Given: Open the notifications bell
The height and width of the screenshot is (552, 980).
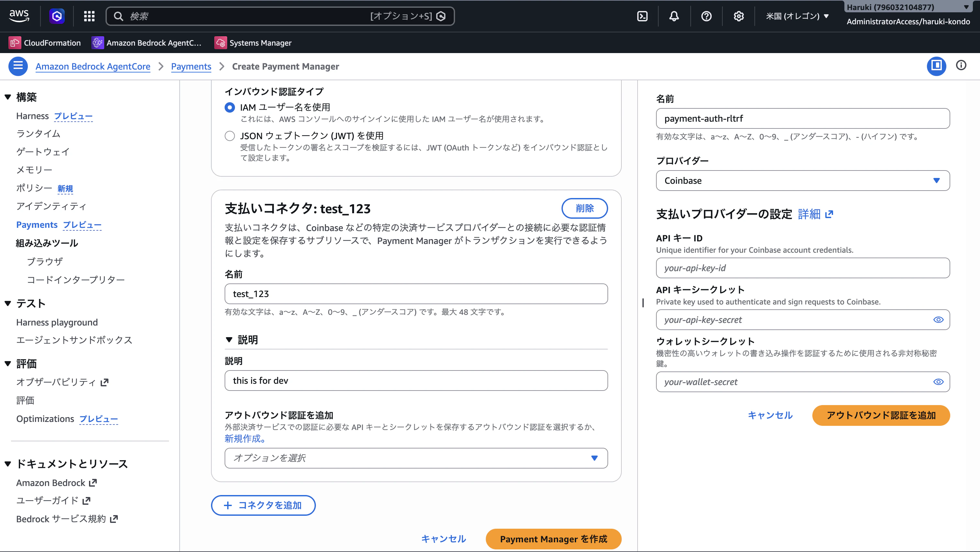Looking at the screenshot, I should point(674,16).
